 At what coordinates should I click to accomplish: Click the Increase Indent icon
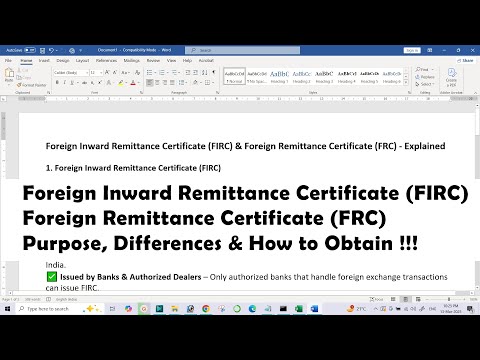(195, 72)
